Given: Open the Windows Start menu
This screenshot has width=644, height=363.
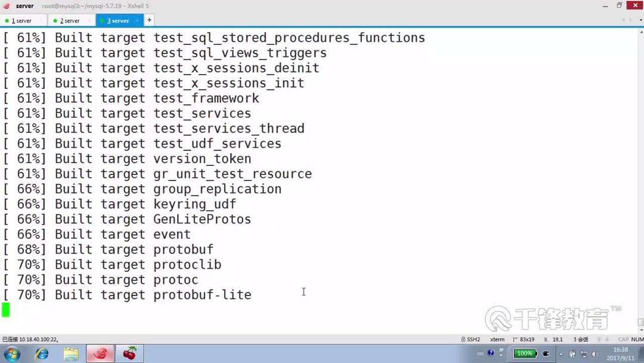Looking at the screenshot, I should (11, 353).
